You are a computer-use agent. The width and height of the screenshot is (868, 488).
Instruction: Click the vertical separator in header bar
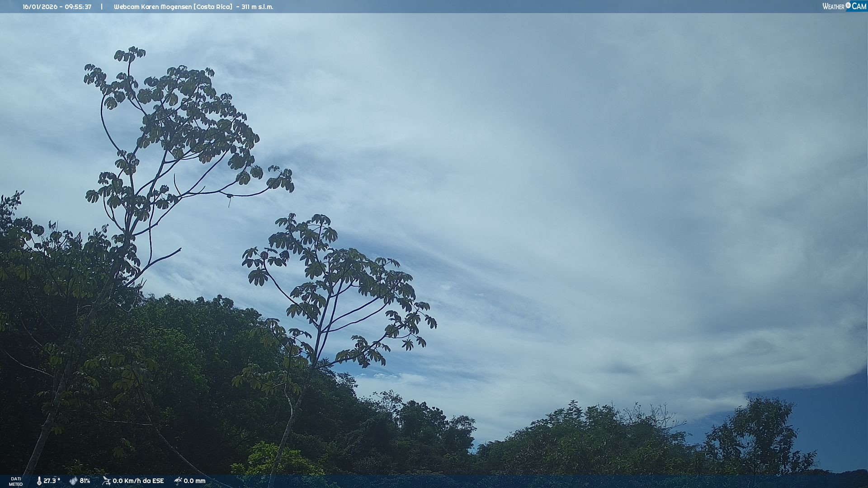click(102, 7)
